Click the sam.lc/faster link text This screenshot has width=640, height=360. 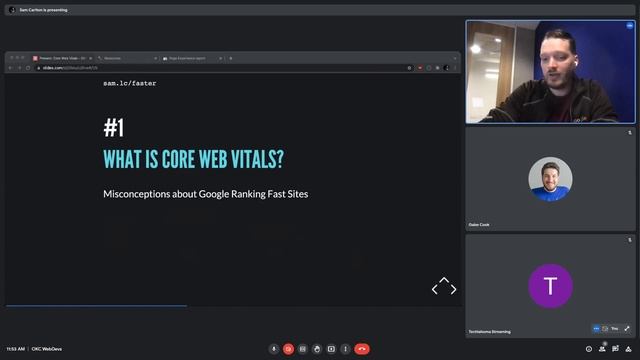click(130, 83)
